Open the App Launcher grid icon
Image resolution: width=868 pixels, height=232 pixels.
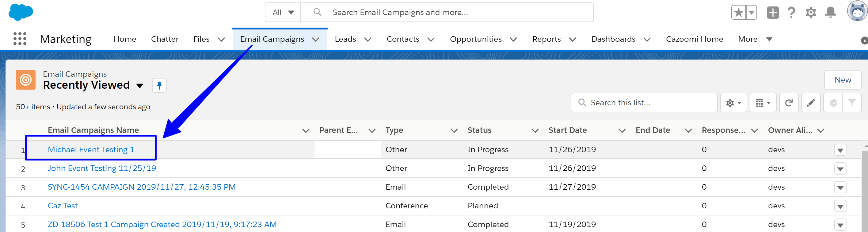[x=20, y=39]
